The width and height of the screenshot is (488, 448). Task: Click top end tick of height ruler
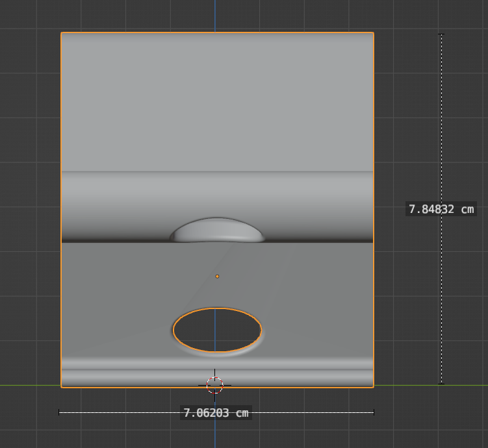[x=441, y=34]
